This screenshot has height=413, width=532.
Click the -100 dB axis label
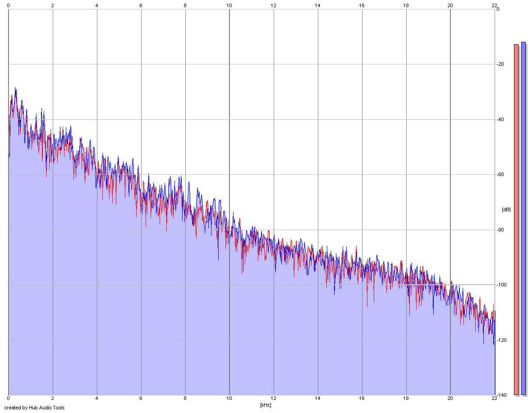pyautogui.click(x=501, y=285)
